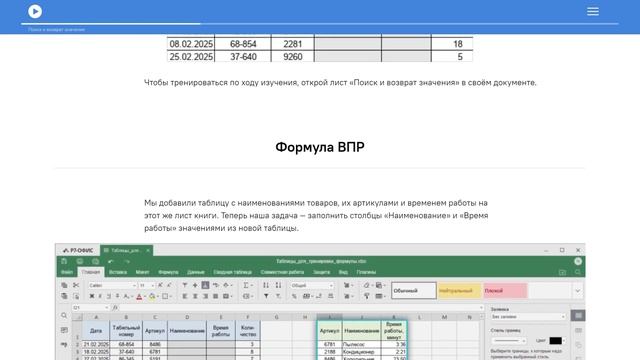The height and width of the screenshot is (360, 640).
Task: Click cell with text Пылесос
Action: point(361,344)
